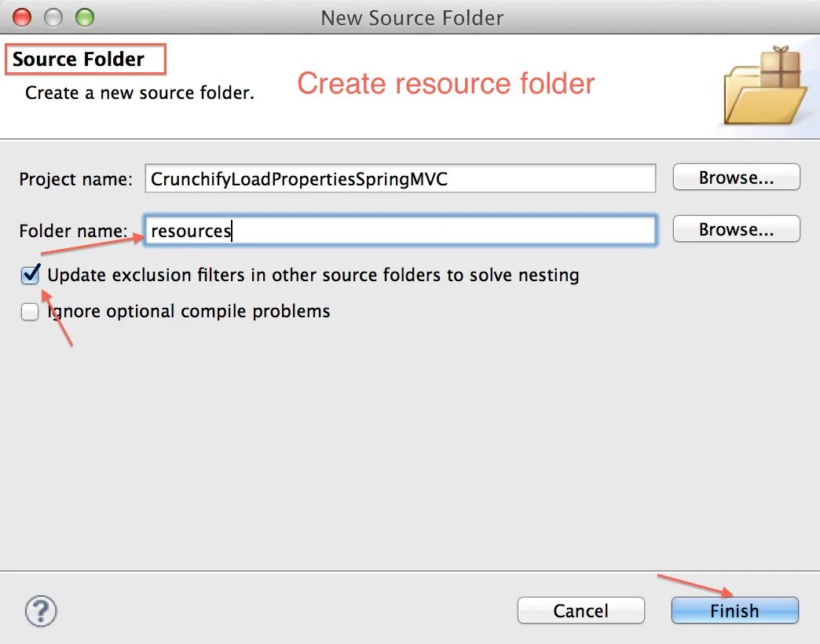Focus the Project name text field

tap(400, 178)
